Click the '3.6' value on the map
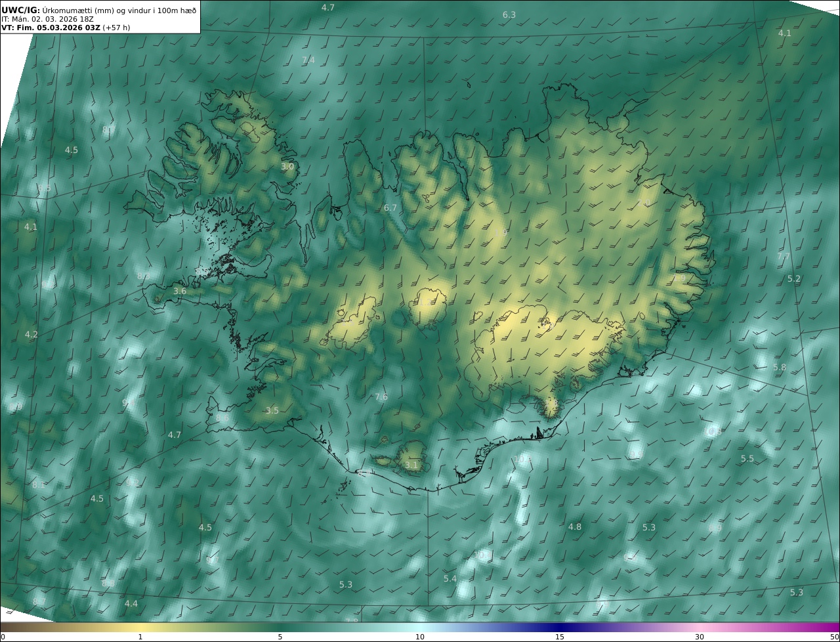Image resolution: width=840 pixels, height=642 pixels. (x=180, y=291)
